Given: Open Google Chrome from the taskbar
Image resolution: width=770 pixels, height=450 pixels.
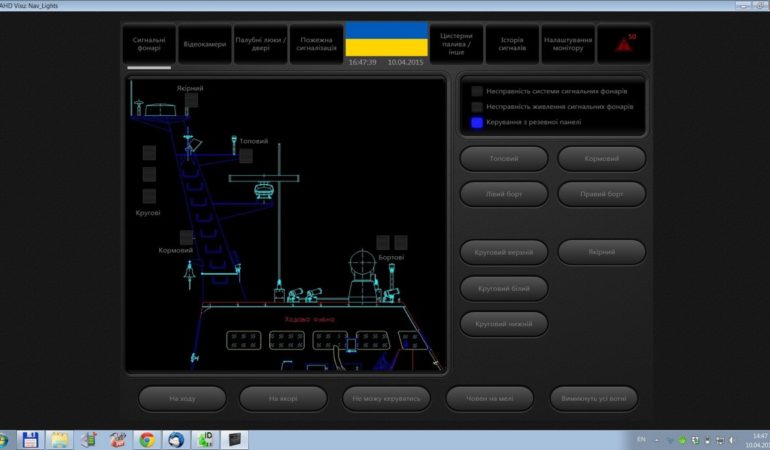Looking at the screenshot, I should (x=147, y=439).
